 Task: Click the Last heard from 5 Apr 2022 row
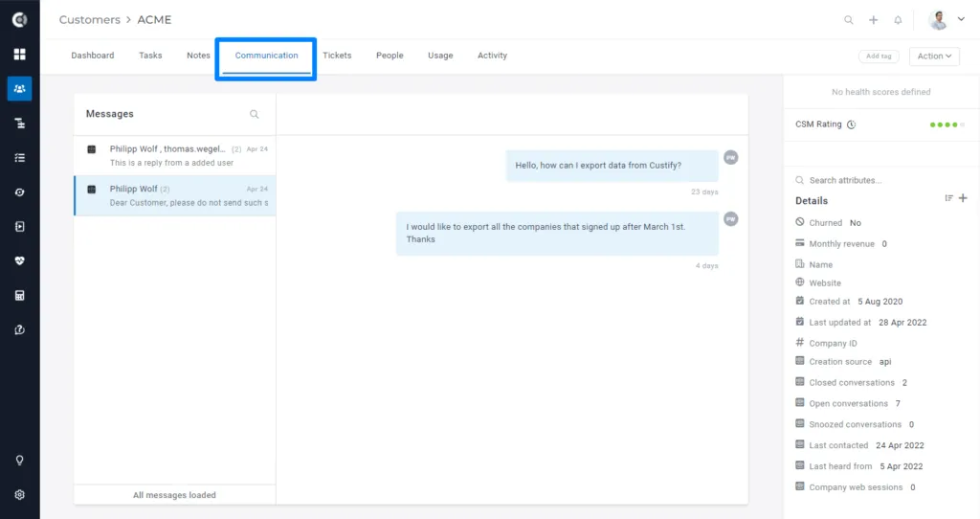tap(858, 465)
